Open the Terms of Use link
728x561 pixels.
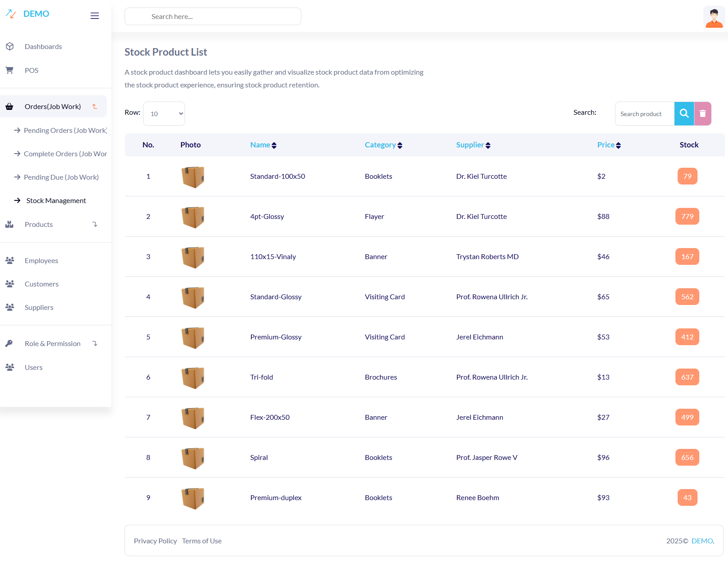click(201, 541)
